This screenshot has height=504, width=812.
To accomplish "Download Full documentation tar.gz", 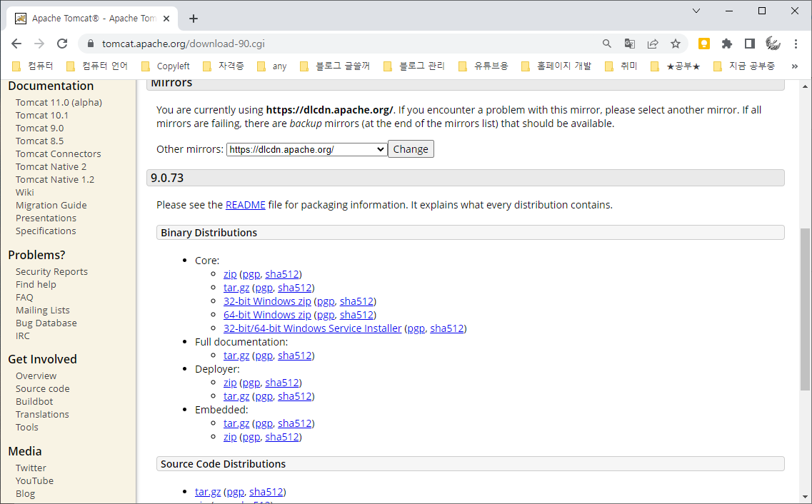I will click(236, 356).
